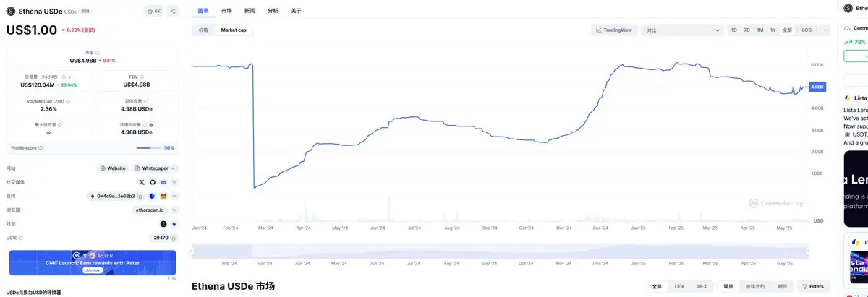Click Join Now on Aster banner
Screen dimensions: 868x297
click(x=93, y=270)
